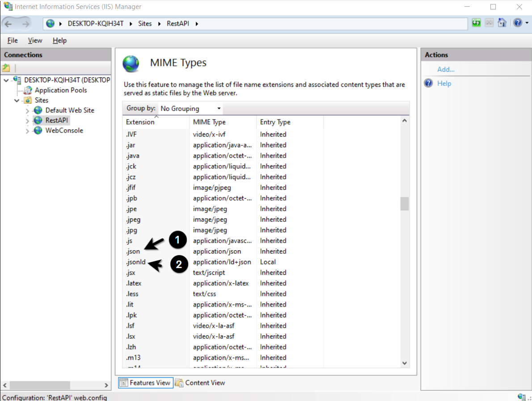Screen dimensions: 532x401
Task: Switch to Content View tab
Action: pyautogui.click(x=200, y=383)
